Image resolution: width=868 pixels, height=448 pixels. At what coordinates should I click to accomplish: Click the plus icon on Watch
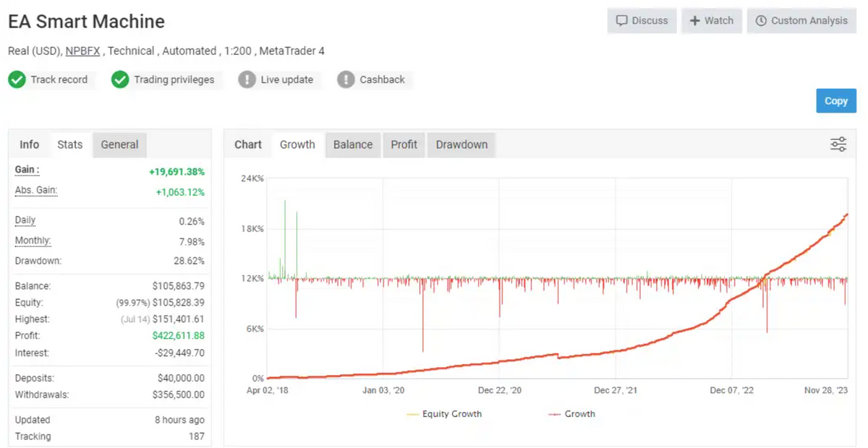point(694,21)
